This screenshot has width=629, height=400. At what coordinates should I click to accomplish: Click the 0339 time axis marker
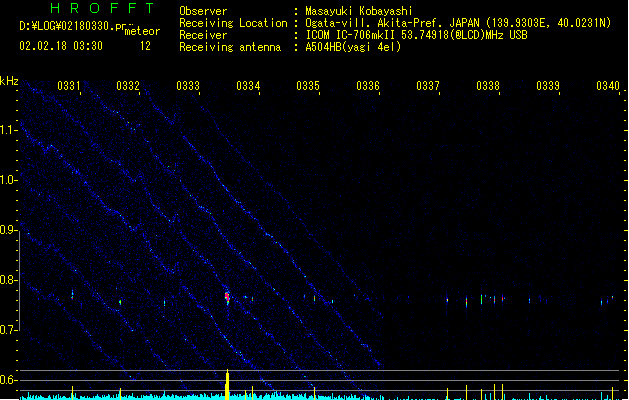coord(548,86)
